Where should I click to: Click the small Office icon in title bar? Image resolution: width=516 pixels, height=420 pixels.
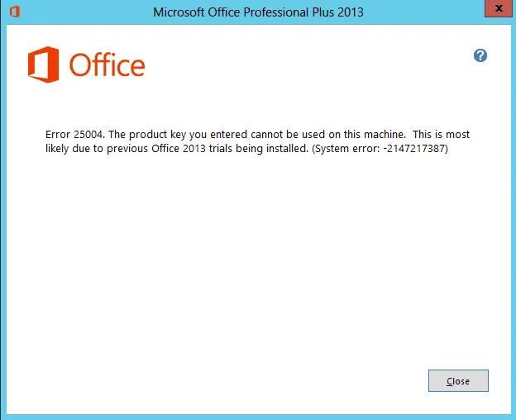[x=15, y=12]
